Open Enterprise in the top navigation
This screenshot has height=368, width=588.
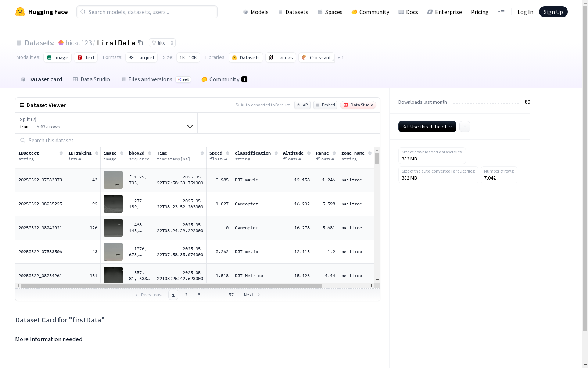(x=445, y=12)
